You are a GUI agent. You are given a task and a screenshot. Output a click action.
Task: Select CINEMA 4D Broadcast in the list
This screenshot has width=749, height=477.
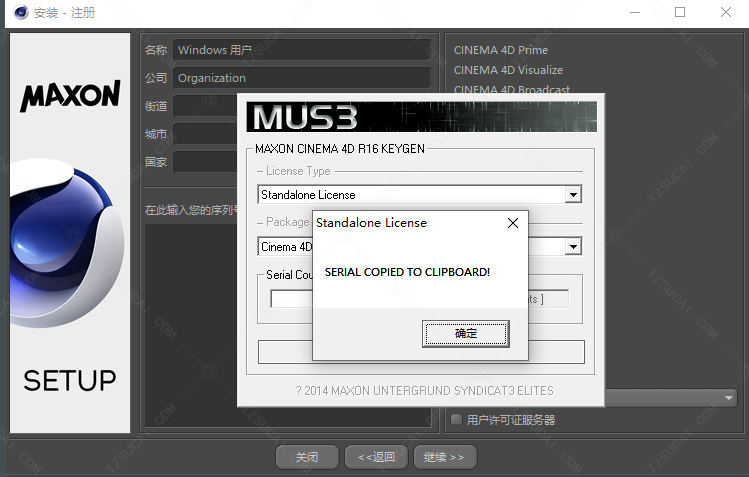(512, 89)
